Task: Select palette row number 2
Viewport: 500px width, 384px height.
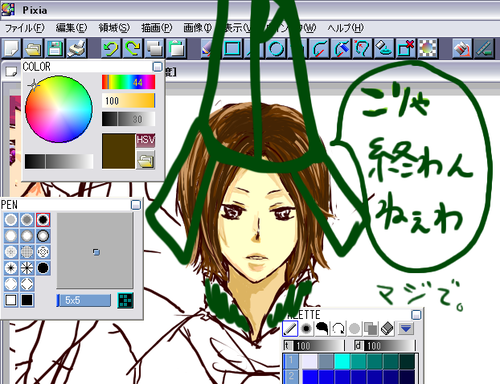Action: pos(291,377)
